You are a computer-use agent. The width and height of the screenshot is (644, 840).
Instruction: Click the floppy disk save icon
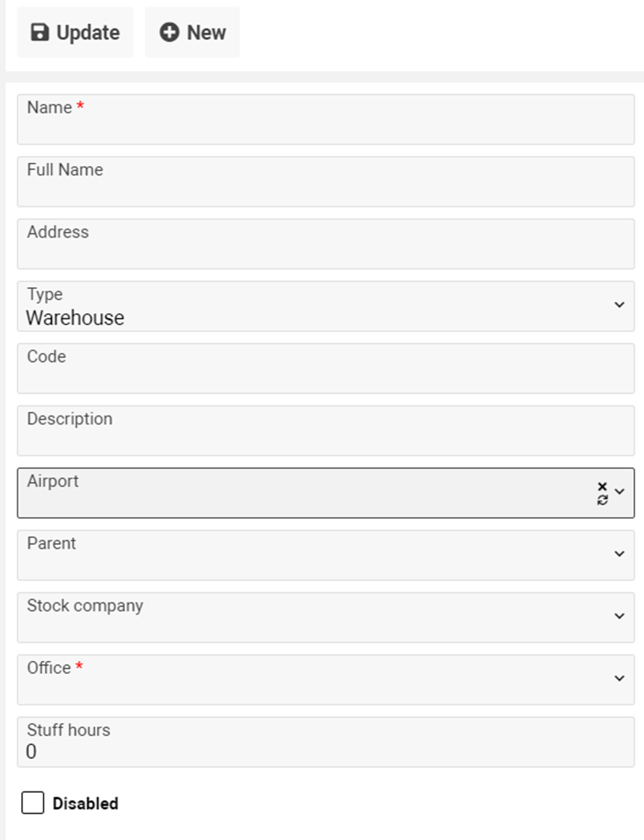click(x=40, y=33)
